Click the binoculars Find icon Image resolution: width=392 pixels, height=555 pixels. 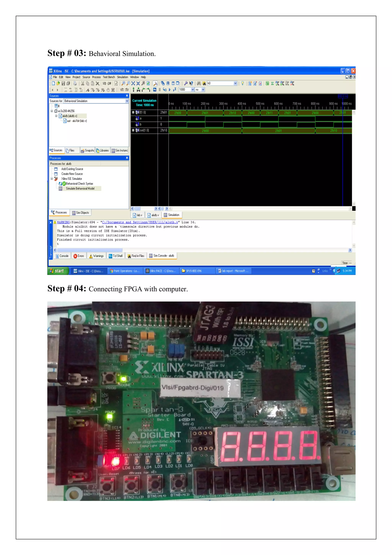pyautogui.click(x=199, y=83)
